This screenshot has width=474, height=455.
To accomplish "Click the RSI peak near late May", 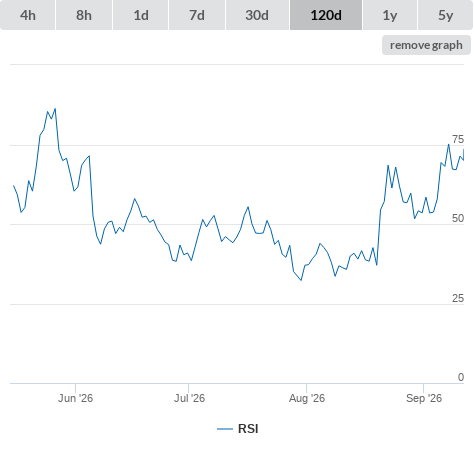I will 55,109.
